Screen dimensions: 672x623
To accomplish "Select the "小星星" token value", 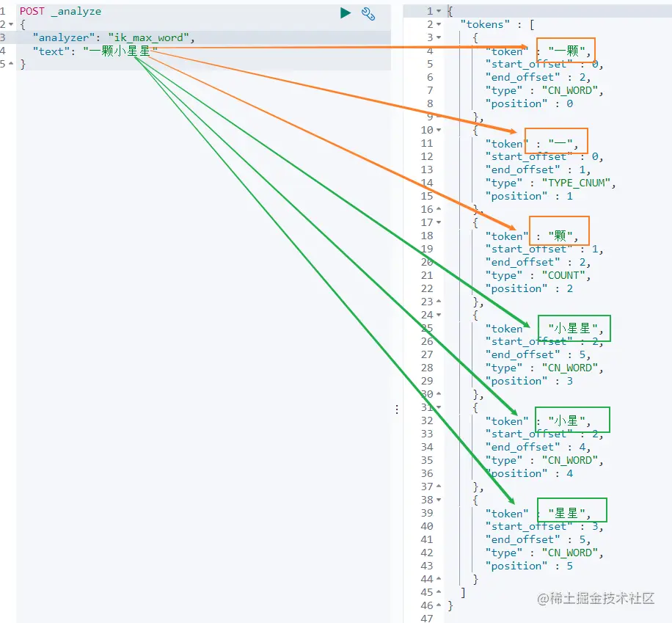I will pyautogui.click(x=573, y=329).
